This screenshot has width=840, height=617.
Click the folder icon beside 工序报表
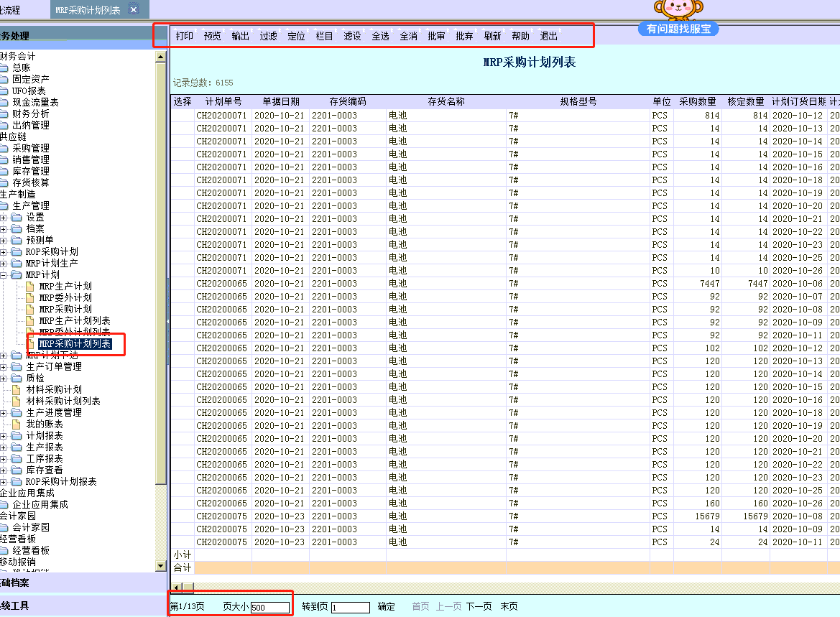(x=17, y=458)
